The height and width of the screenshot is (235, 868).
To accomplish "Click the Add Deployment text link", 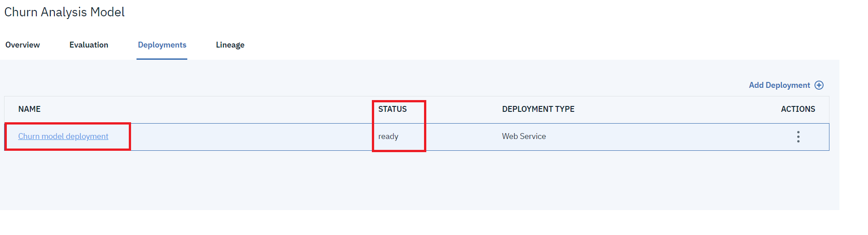I will (779, 85).
